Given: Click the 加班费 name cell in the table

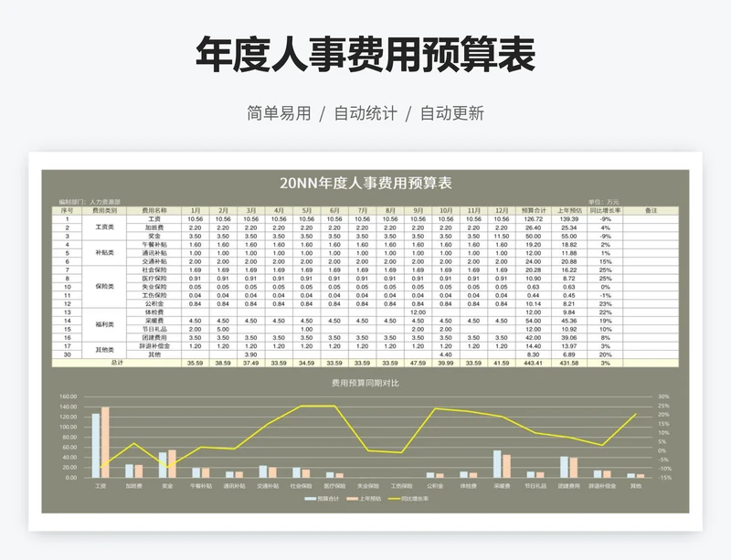Looking at the screenshot, I should coord(154,227).
